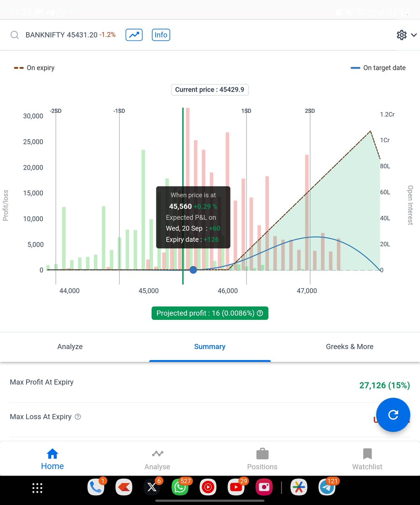Screen dimensions: 420x505
Task: Click the Current price 45429.9 label
Action: 210,90
